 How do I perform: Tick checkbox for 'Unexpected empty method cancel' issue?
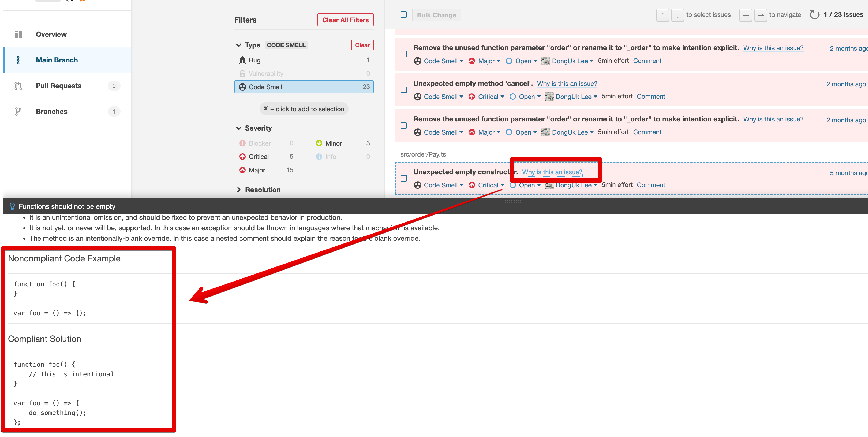pos(404,90)
